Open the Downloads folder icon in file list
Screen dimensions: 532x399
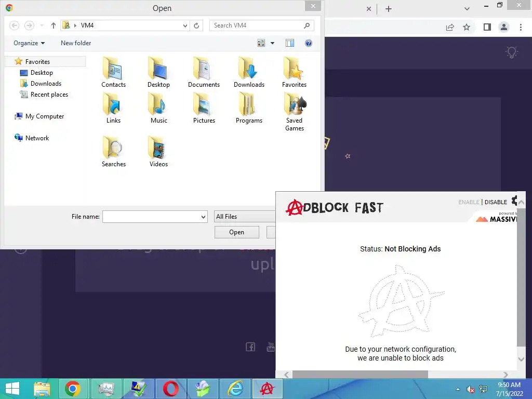coord(249,72)
